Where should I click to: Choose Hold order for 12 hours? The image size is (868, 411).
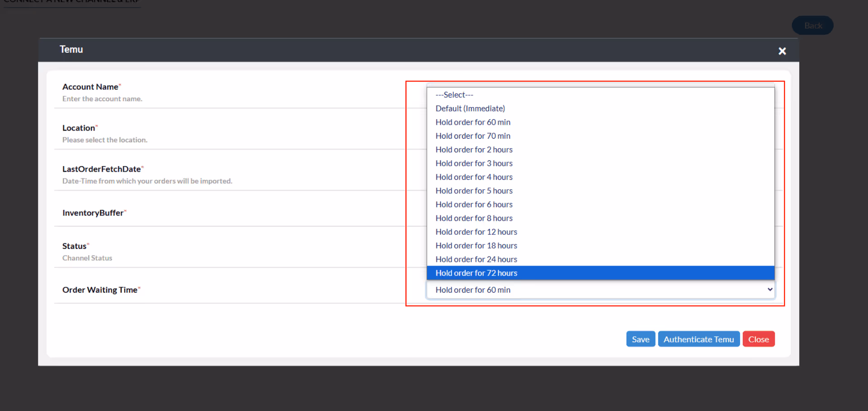tap(600, 232)
